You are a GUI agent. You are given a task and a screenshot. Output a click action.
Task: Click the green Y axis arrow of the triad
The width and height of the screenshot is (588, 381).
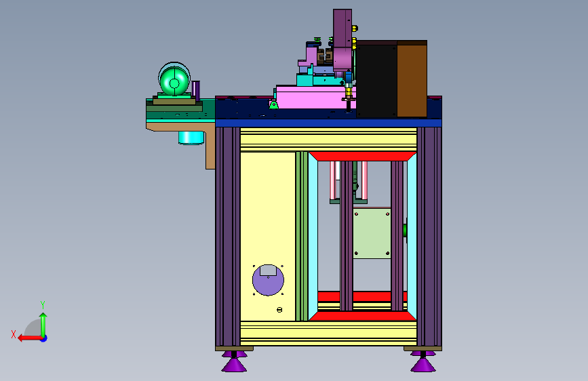(x=43, y=324)
